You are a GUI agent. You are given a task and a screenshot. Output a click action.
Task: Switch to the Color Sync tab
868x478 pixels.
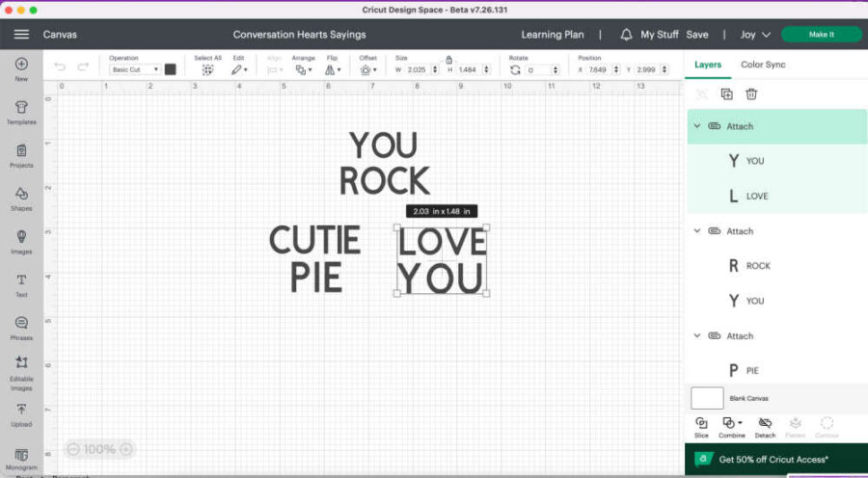point(763,65)
